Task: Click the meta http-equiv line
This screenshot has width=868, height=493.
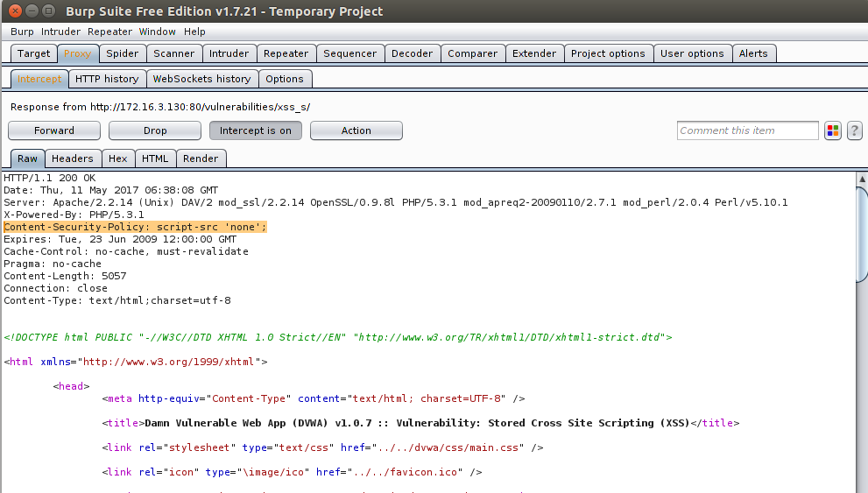Action: (x=314, y=398)
